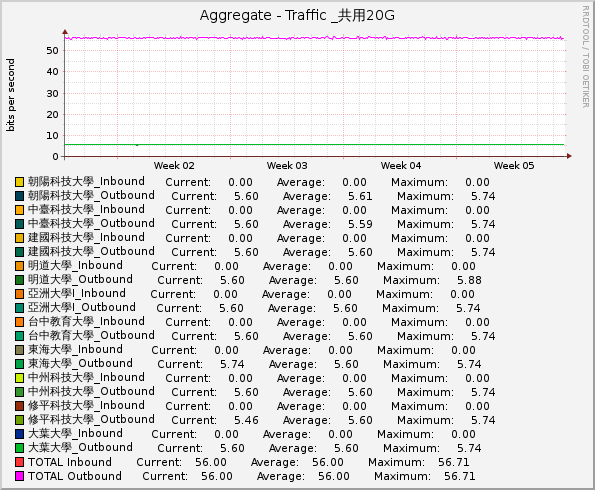Image resolution: width=595 pixels, height=490 pixels.
Task: Click the magenta TOTAL Outbound swatch
Action: point(19,476)
